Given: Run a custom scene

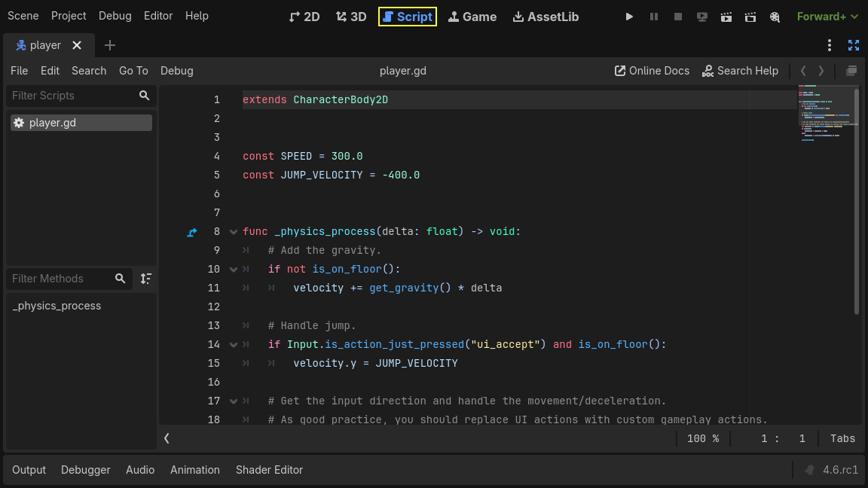Looking at the screenshot, I should [x=750, y=16].
